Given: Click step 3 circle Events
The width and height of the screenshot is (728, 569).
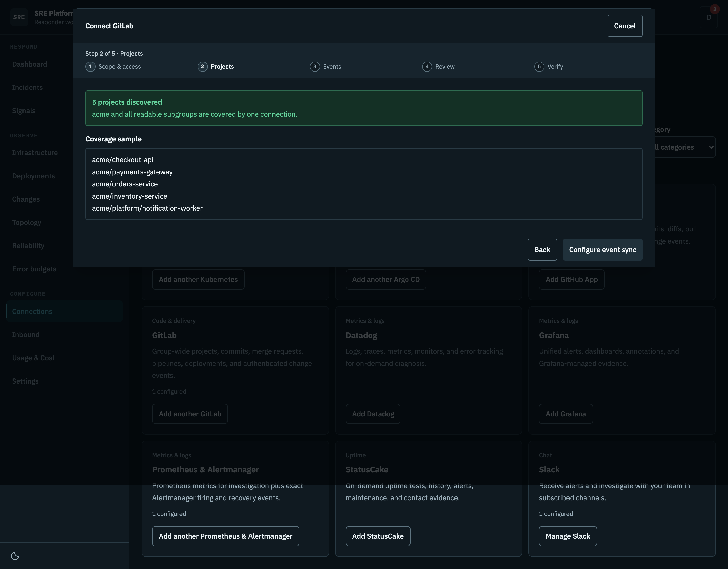Looking at the screenshot, I should point(315,67).
